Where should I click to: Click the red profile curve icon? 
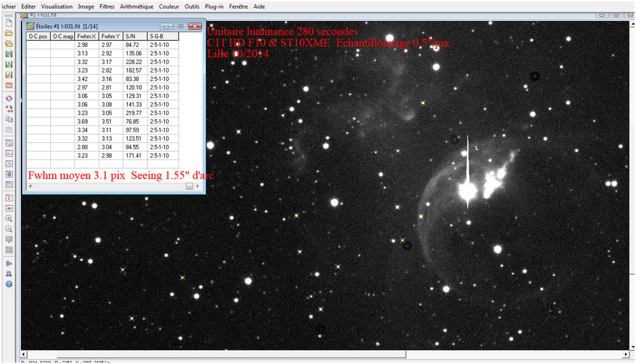(9, 164)
